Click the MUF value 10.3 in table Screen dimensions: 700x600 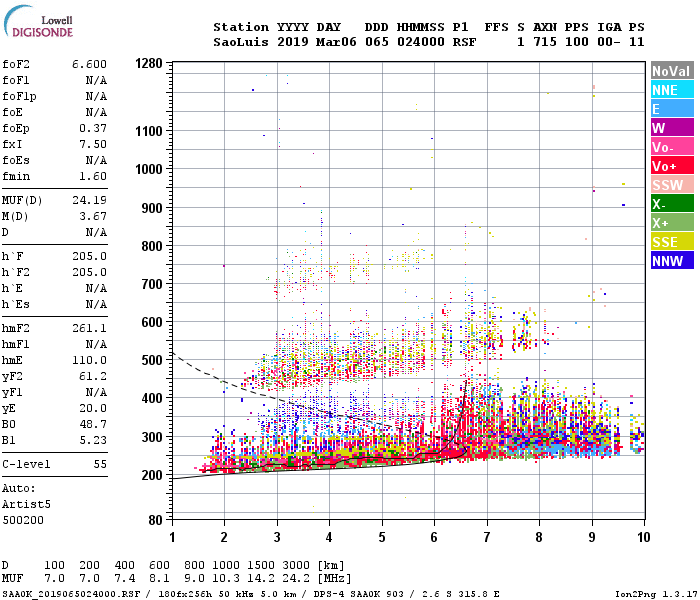click(x=226, y=579)
